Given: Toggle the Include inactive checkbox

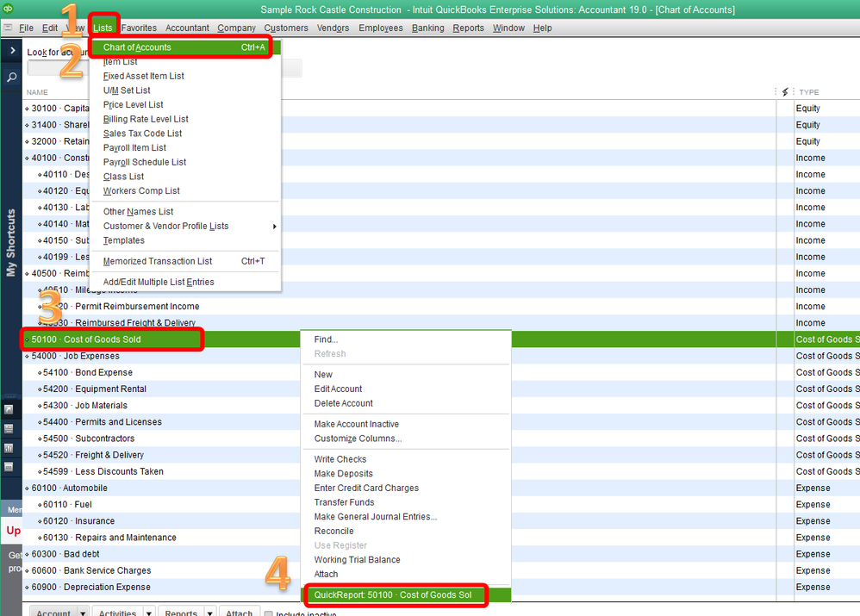Looking at the screenshot, I should 269,613.
